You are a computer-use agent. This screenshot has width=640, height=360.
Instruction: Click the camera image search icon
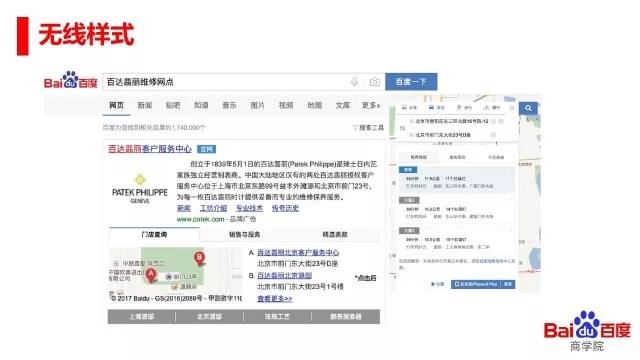(374, 82)
